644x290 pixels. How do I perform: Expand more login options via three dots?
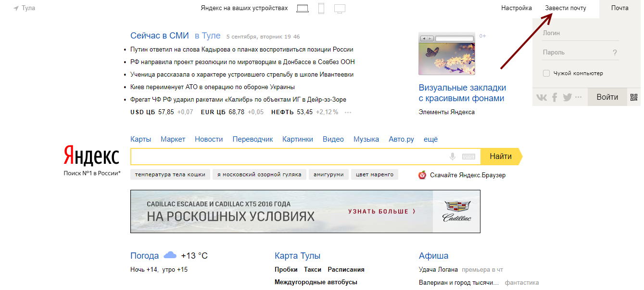pos(578,97)
